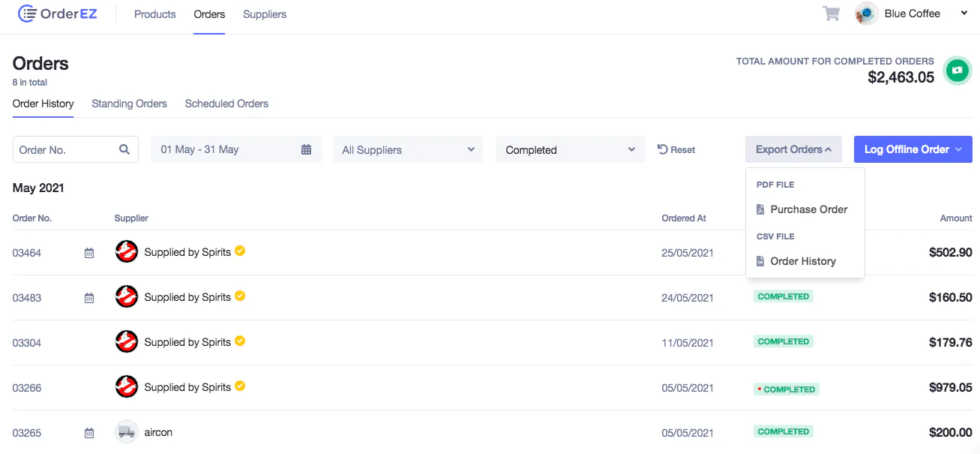The height and width of the screenshot is (454, 980).
Task: Go to the Products tab
Action: (x=155, y=14)
